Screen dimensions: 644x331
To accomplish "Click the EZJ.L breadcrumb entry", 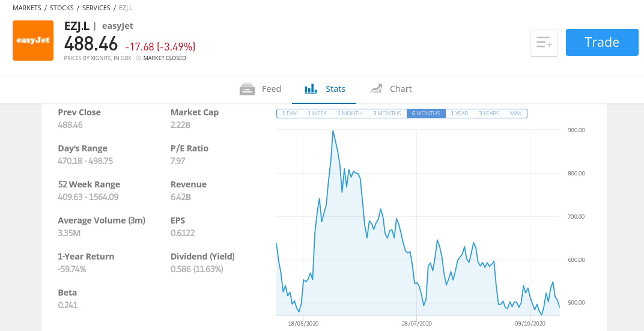I will [126, 8].
